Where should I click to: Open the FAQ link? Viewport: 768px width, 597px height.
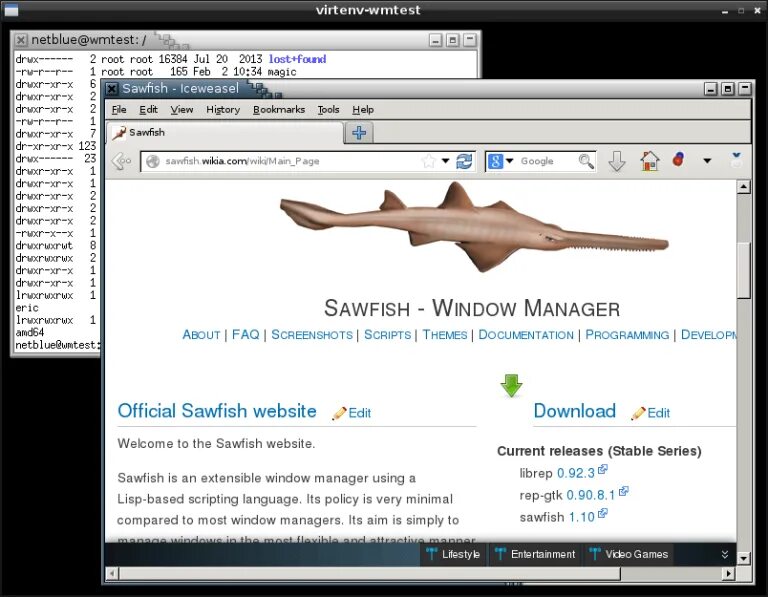[245, 335]
